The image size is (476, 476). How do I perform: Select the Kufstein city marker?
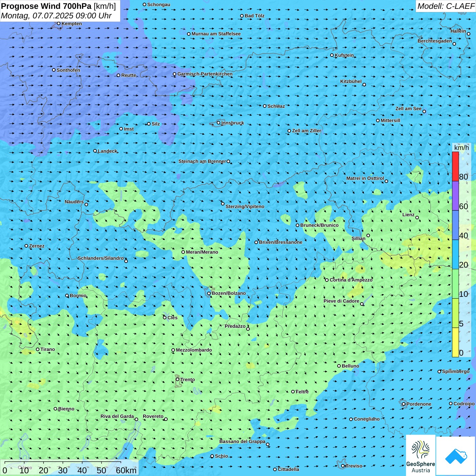coord(332,55)
